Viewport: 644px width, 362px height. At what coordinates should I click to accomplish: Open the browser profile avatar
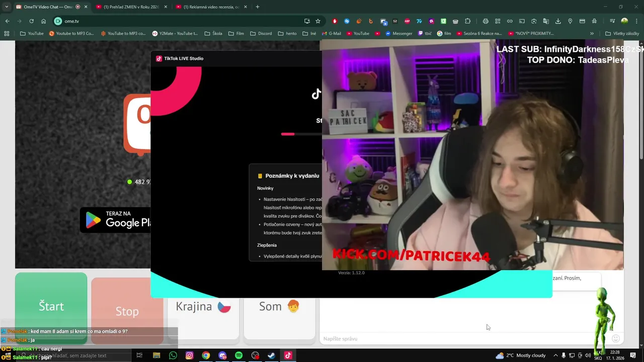[x=624, y=21]
